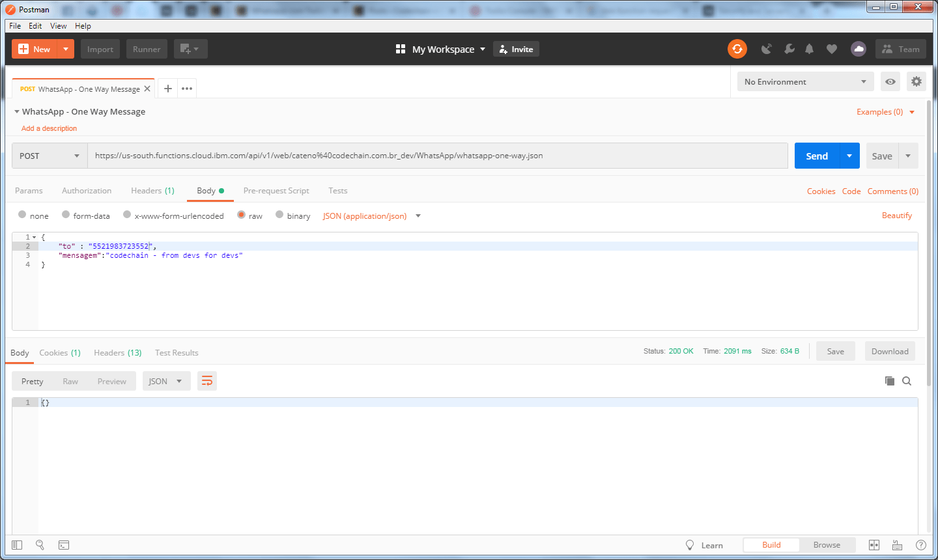Switch to the Params tab
938x560 pixels.
coord(29,191)
